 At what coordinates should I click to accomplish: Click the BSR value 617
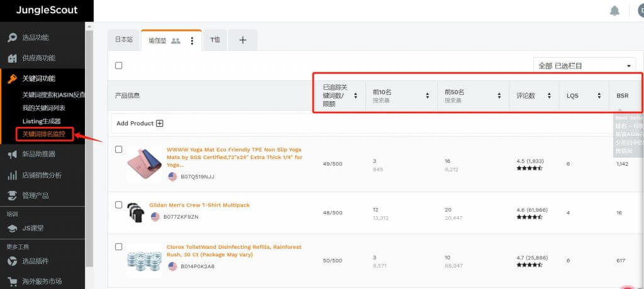coord(621,261)
